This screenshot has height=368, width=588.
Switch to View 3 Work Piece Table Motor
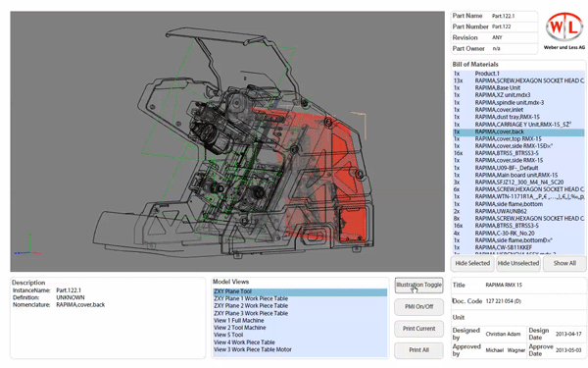300,349
